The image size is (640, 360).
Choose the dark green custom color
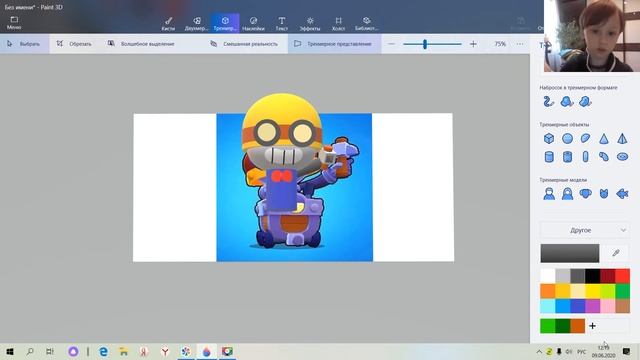click(562, 326)
